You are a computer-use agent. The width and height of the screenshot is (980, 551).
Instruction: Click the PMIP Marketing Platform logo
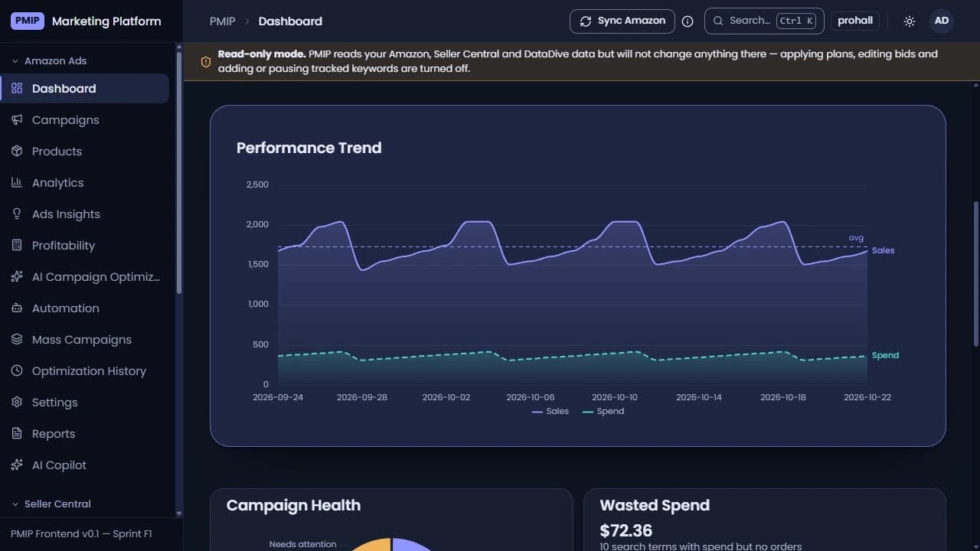click(x=86, y=21)
